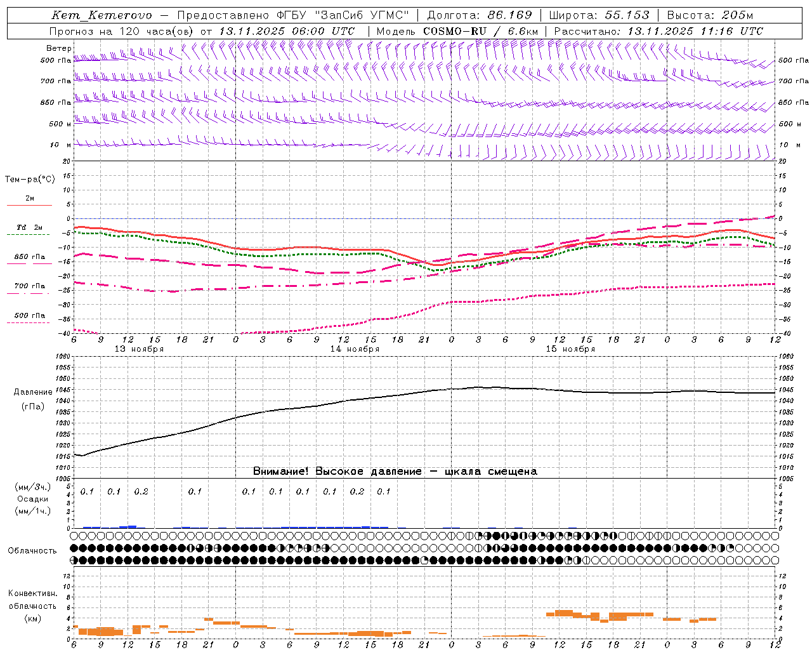Click the "14 ноября" date label
812x650 pixels.
point(355,349)
